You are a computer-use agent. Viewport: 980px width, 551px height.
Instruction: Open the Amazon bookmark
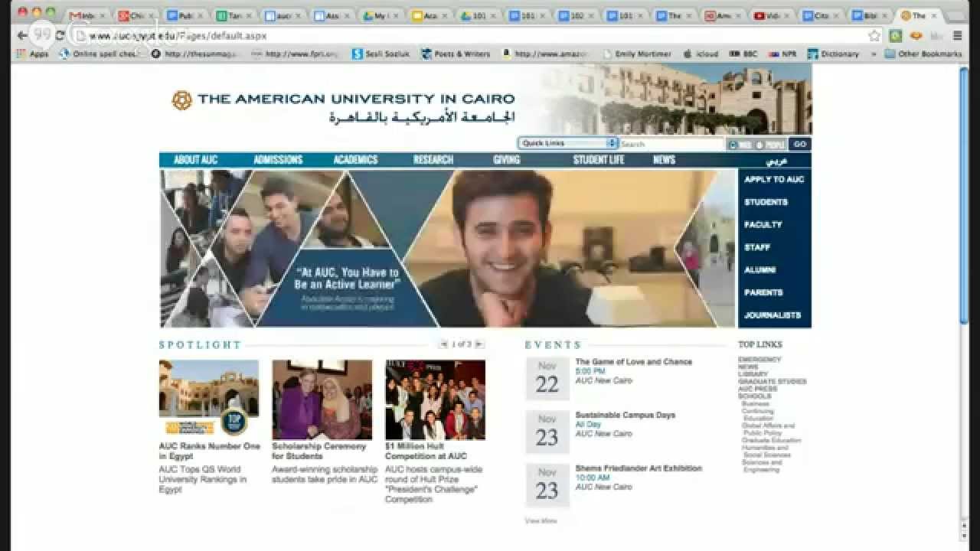coord(545,54)
